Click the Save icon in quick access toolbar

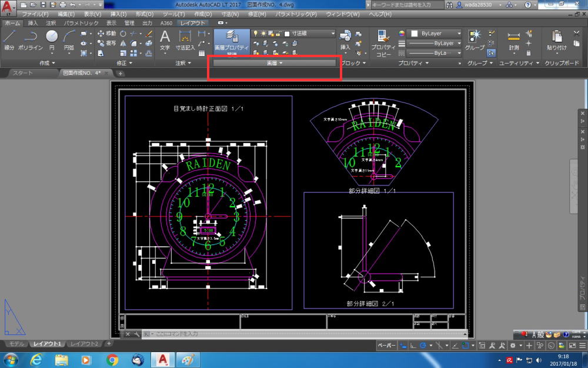point(43,5)
